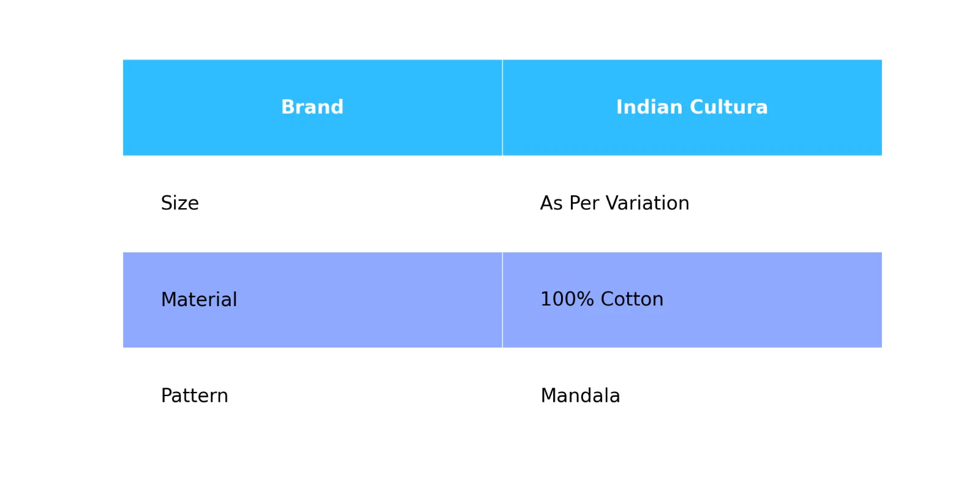Select the "Material" row label
The height and width of the screenshot is (499, 980).
[198, 299]
